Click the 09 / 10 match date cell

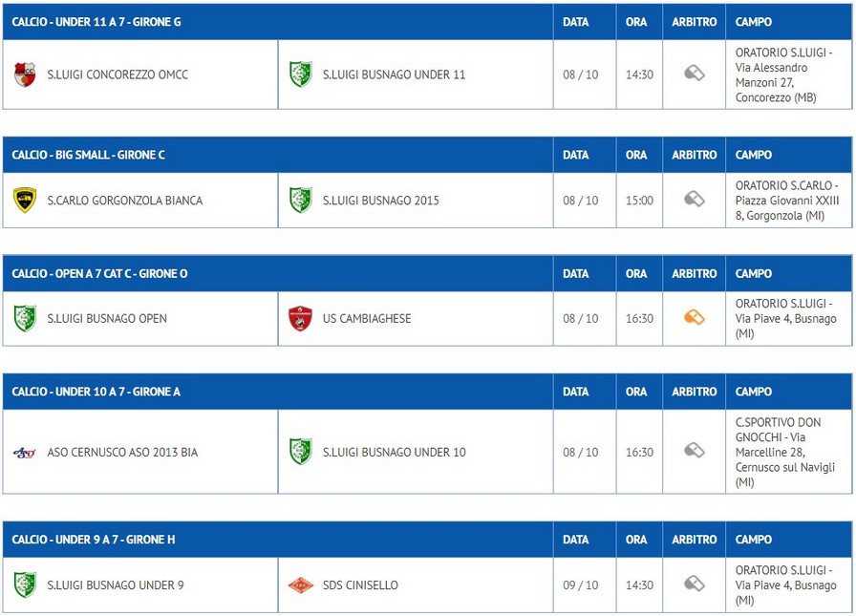tap(581, 585)
